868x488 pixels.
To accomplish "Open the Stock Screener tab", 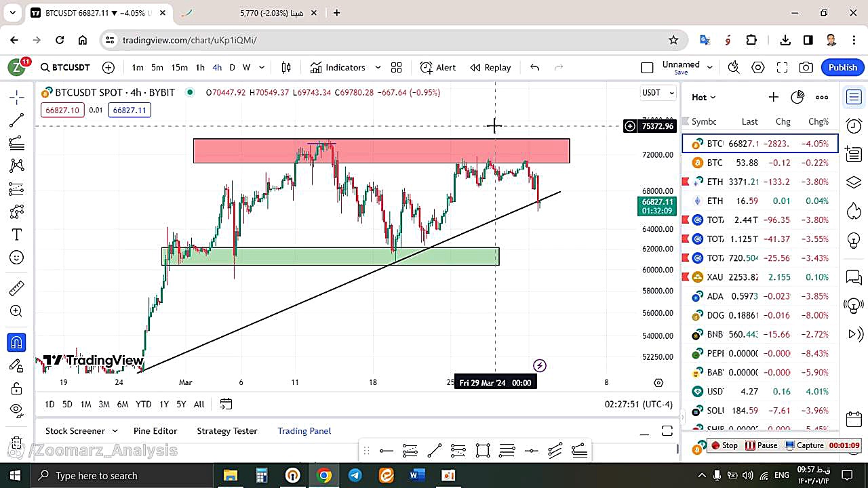I will point(75,431).
